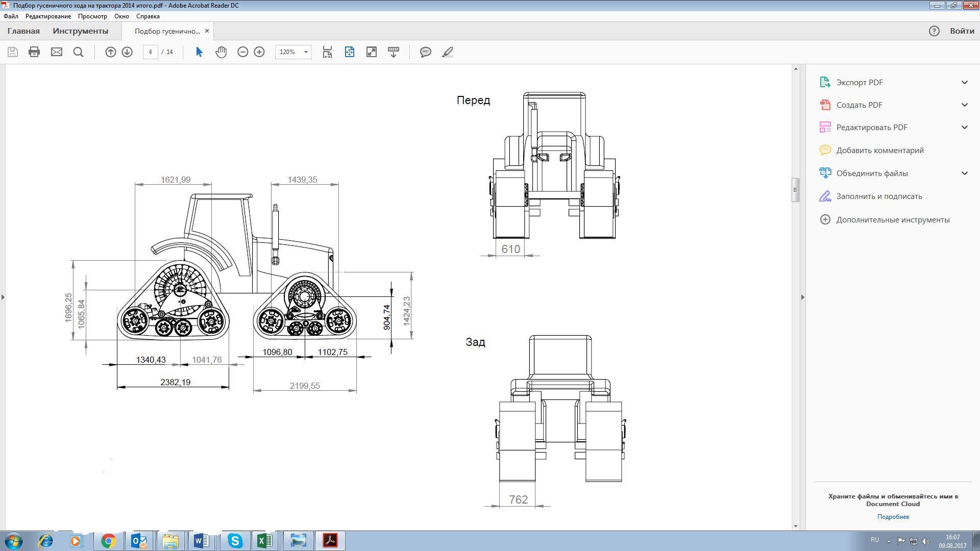
Task: Click the Print file icon
Action: coord(34,52)
